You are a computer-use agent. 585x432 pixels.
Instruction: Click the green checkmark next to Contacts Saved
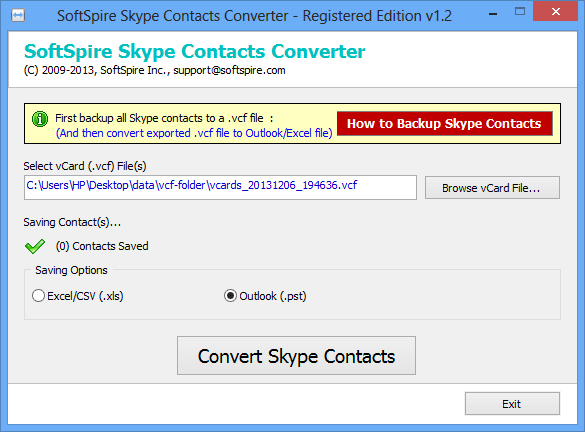point(35,246)
